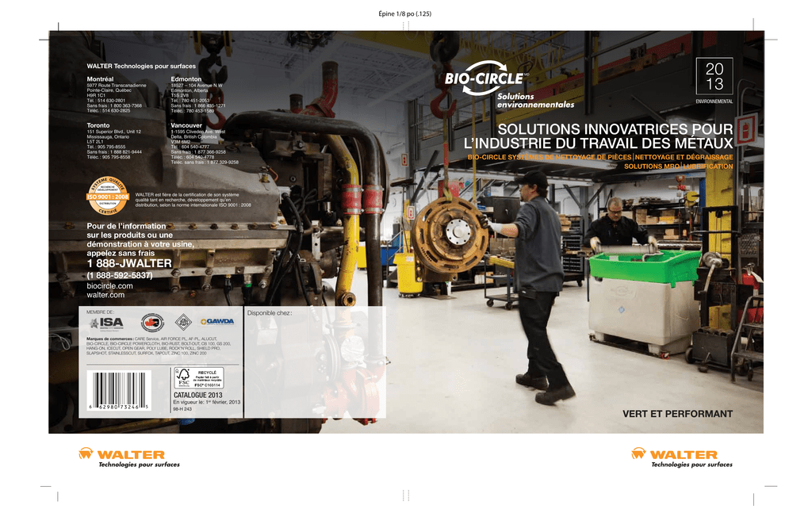The height and width of the screenshot is (528, 812).
Task: Click the 2013 year box
Action: pyautogui.click(x=714, y=76)
